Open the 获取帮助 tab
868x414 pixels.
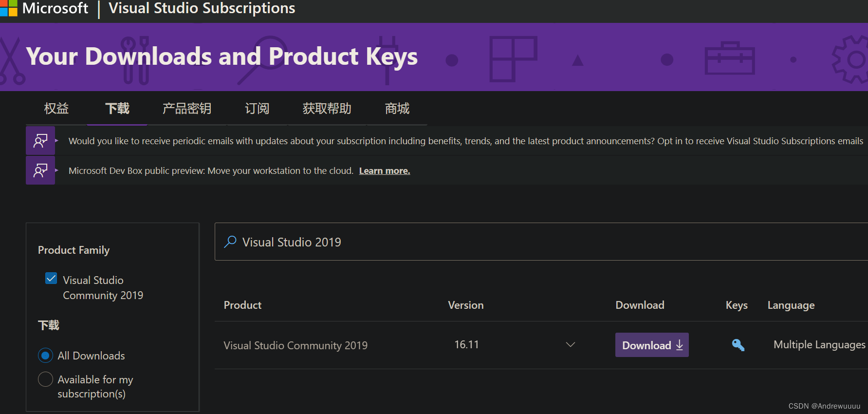pos(327,108)
